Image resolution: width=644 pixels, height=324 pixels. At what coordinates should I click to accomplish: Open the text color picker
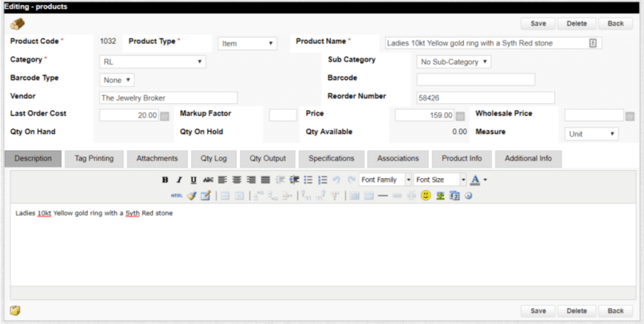475,180
